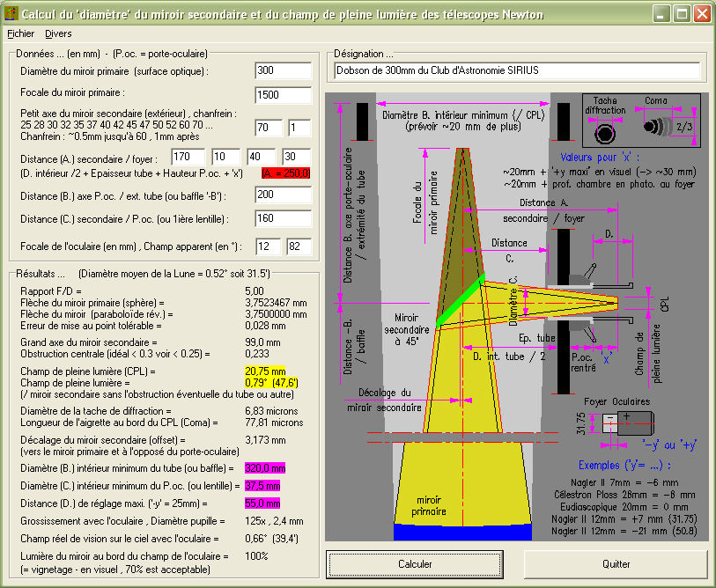Click the 'x' value field showing 30
The width and height of the screenshot is (716, 588).
(297, 157)
